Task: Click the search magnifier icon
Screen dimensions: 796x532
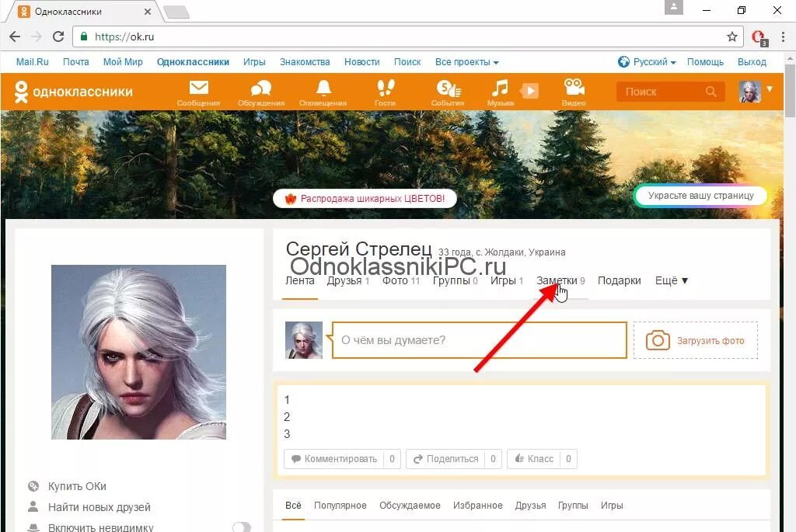Action: 710,92
